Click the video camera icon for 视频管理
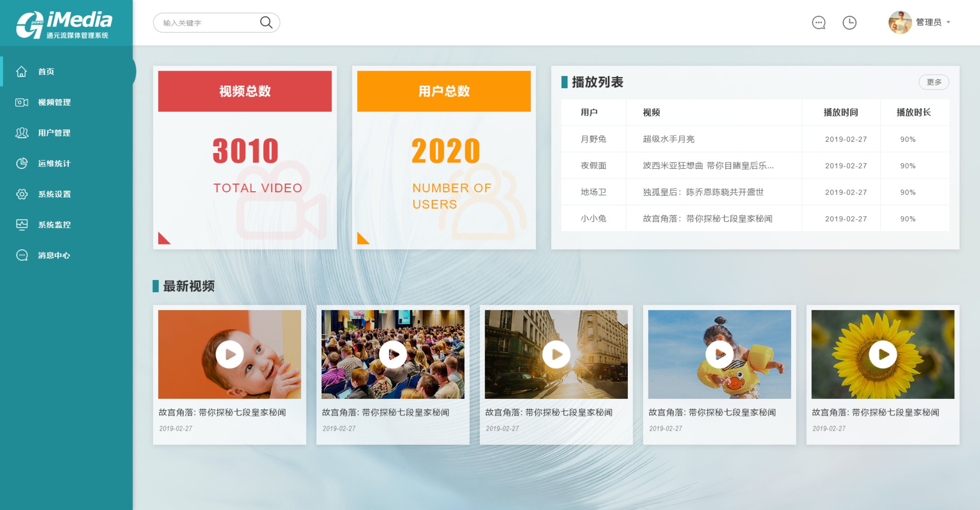Screen dimensions: 980x510 click(x=22, y=102)
